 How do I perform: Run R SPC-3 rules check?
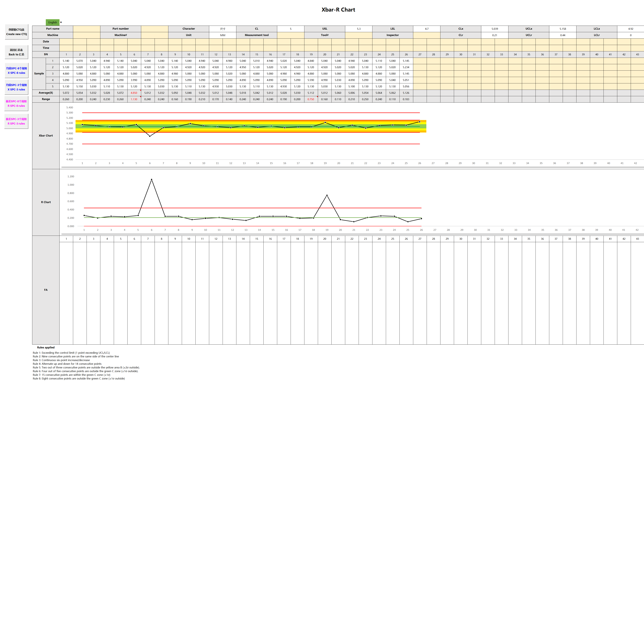[x=16, y=121]
